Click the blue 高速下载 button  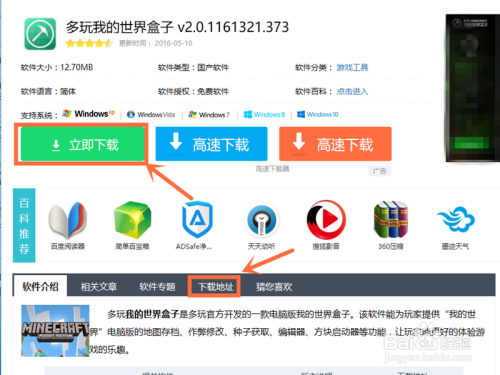(x=211, y=144)
